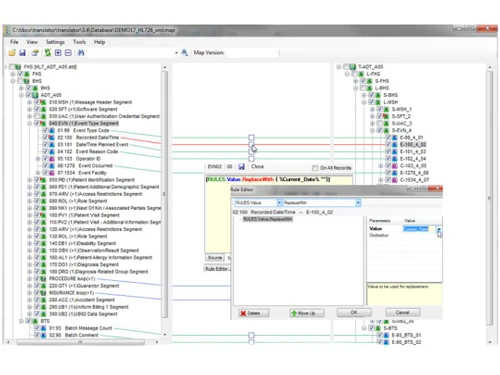Click the icon of FHS [HL7_ADT_A05.std] root
The width and height of the screenshot is (500, 375).
tap(18, 67)
